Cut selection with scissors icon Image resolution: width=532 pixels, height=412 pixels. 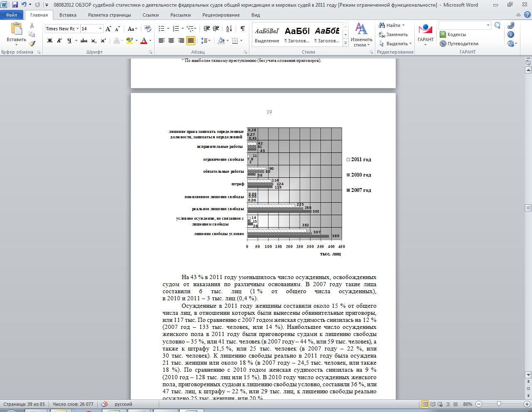[32, 26]
